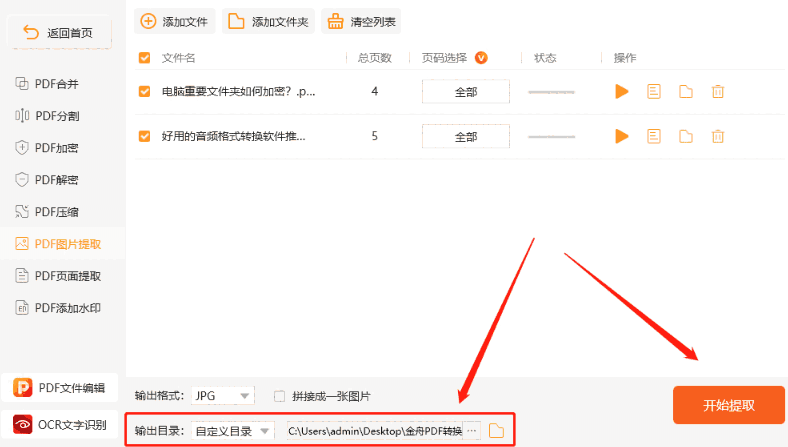
Task: Open the output folder via orange folder icon
Action: (x=496, y=431)
